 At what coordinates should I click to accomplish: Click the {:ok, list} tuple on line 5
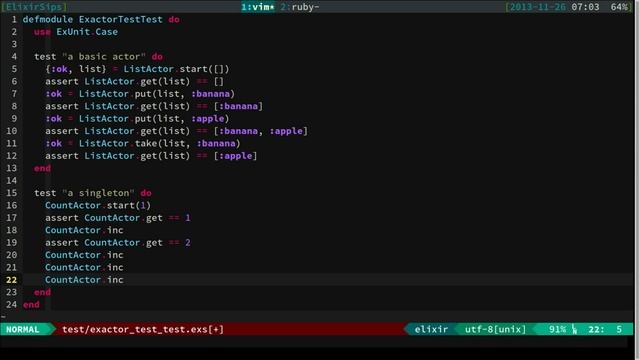pos(76,69)
